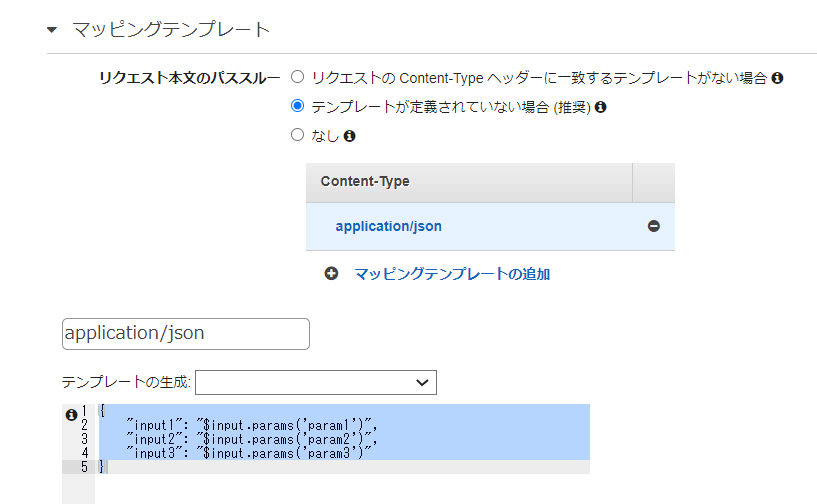Click the input1 param1 line in editor

click(x=251, y=425)
